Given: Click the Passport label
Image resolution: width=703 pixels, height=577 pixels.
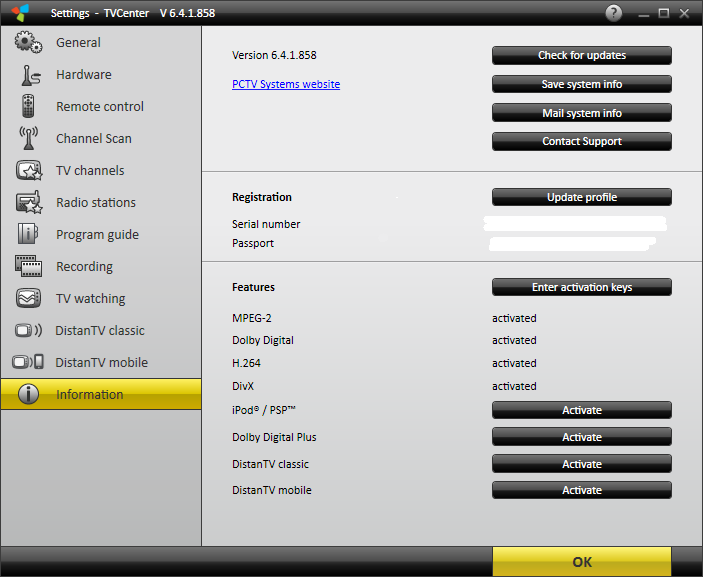Looking at the screenshot, I should pyautogui.click(x=253, y=243).
